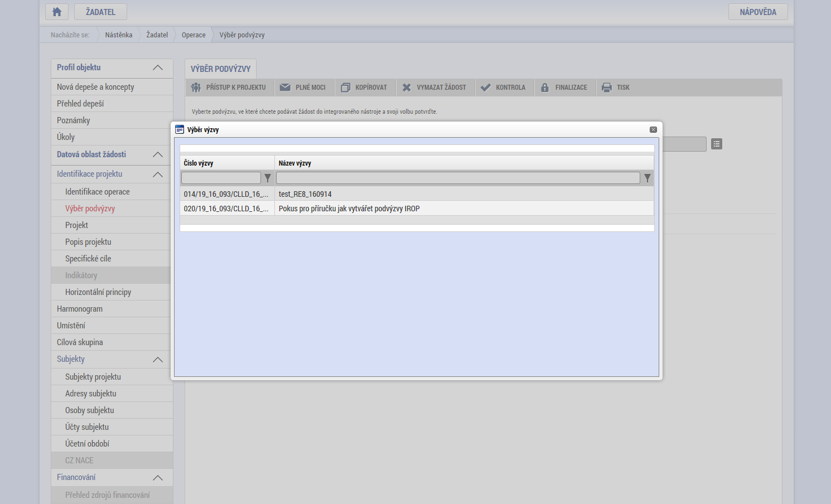Click Tisk printer icon

pyautogui.click(x=607, y=88)
